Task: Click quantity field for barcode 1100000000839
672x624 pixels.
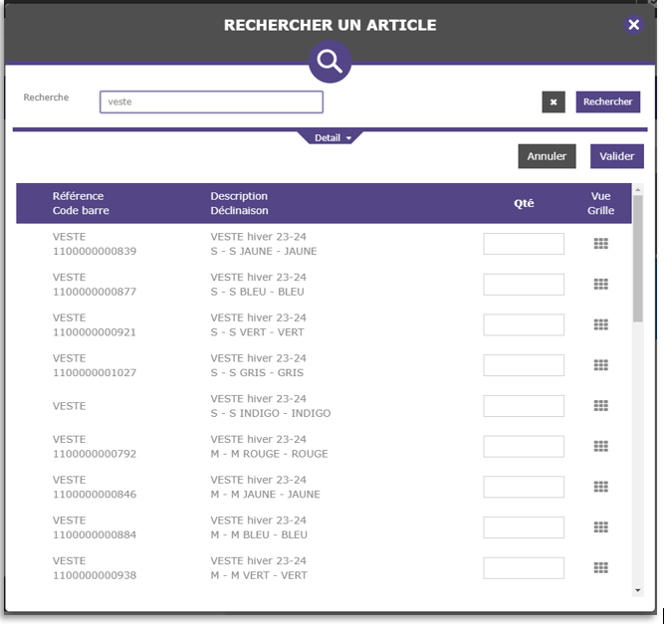Action: (524, 244)
